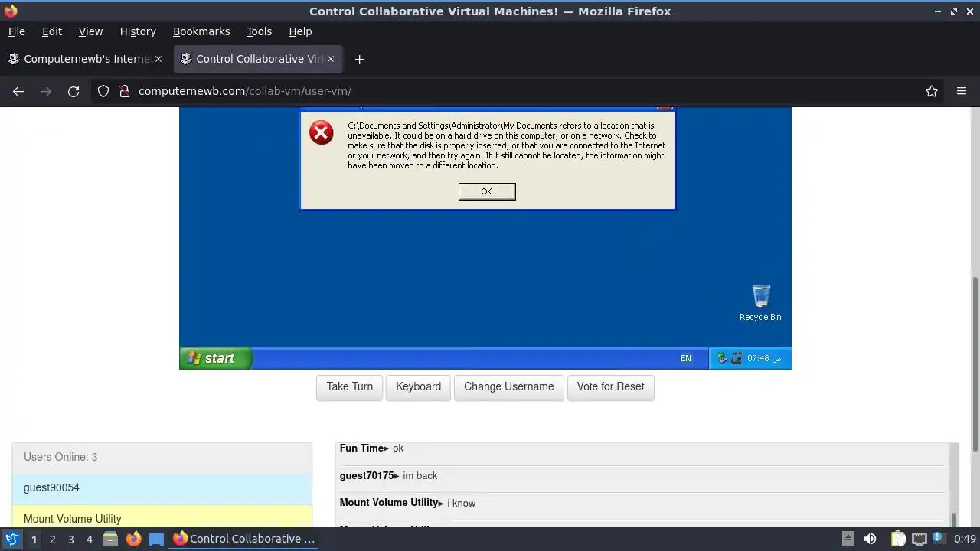Viewport: 980px width, 551px height.
Task: Click the panel clock showing 0:49
Action: coord(965,539)
